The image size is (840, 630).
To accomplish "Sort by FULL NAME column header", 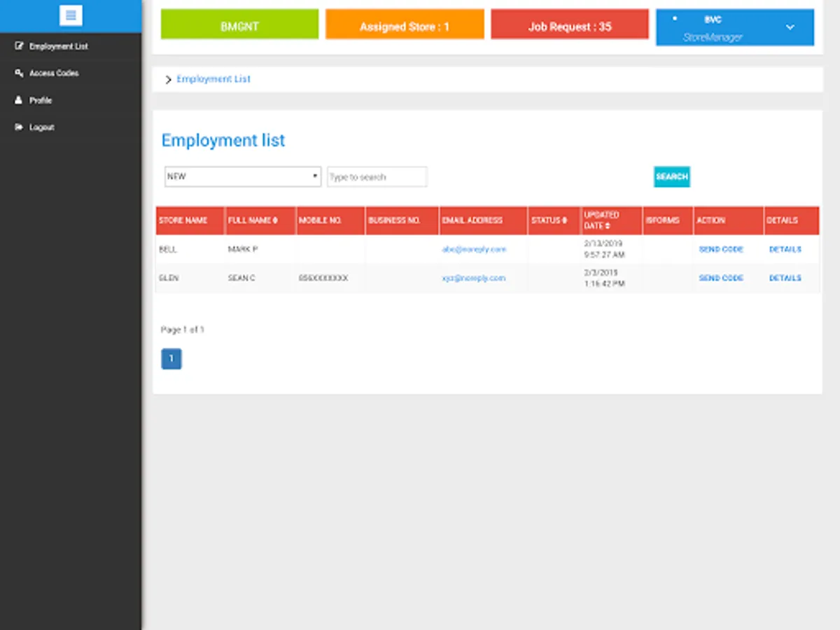I will tap(260, 220).
